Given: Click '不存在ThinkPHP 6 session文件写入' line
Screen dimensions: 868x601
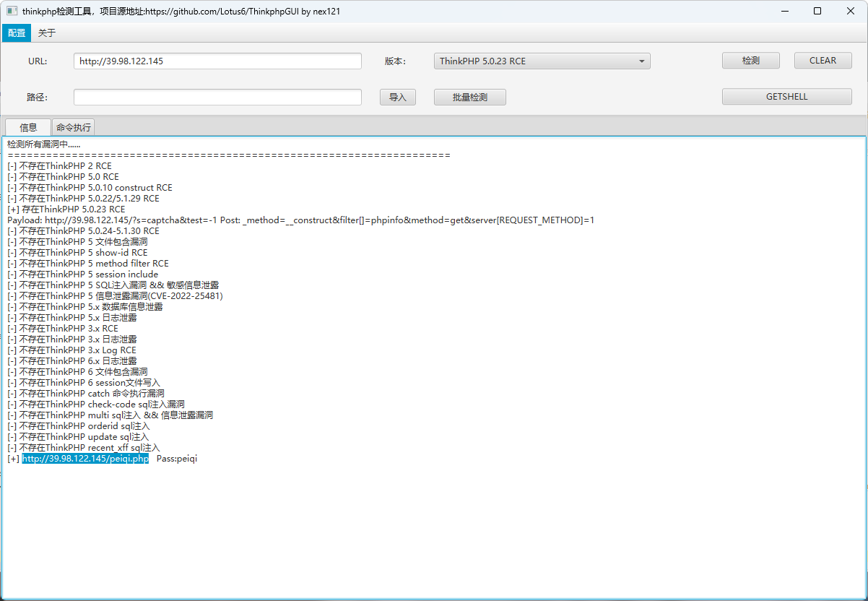Looking at the screenshot, I should [84, 383].
